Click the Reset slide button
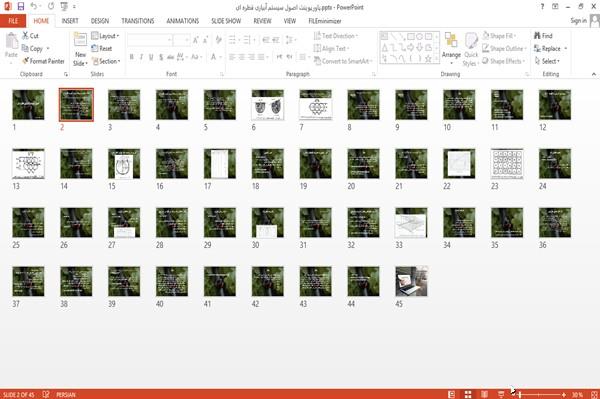 point(102,49)
